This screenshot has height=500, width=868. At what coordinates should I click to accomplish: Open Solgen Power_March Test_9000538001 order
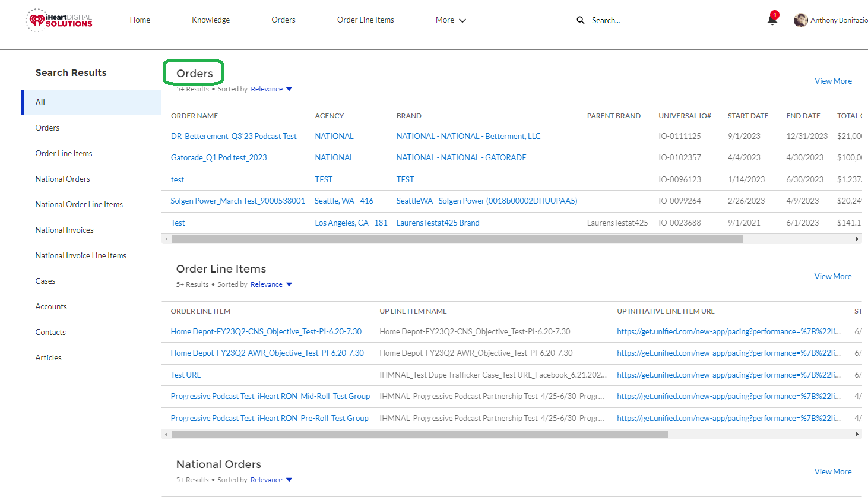pyautogui.click(x=237, y=201)
